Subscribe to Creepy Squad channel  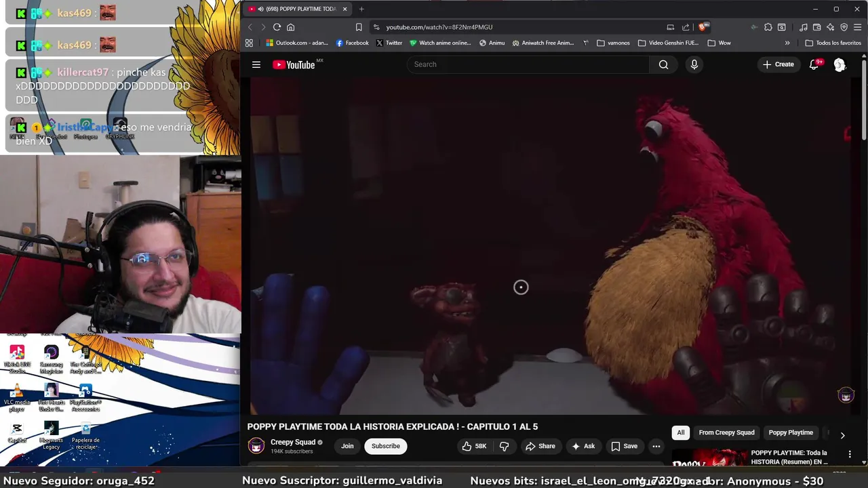click(385, 446)
